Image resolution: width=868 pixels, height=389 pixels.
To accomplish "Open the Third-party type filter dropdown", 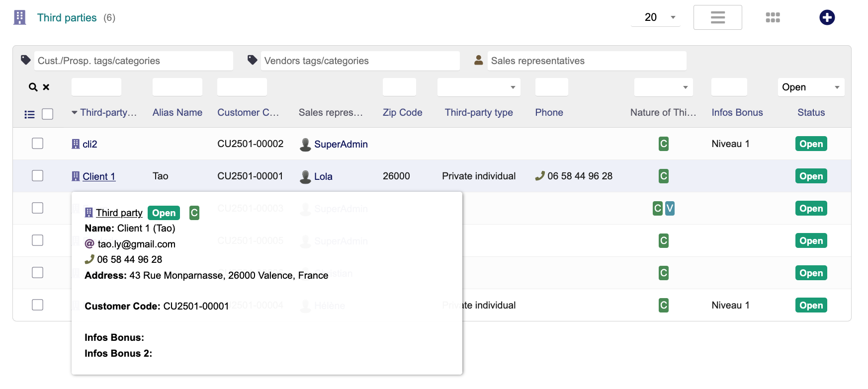I will (x=478, y=87).
